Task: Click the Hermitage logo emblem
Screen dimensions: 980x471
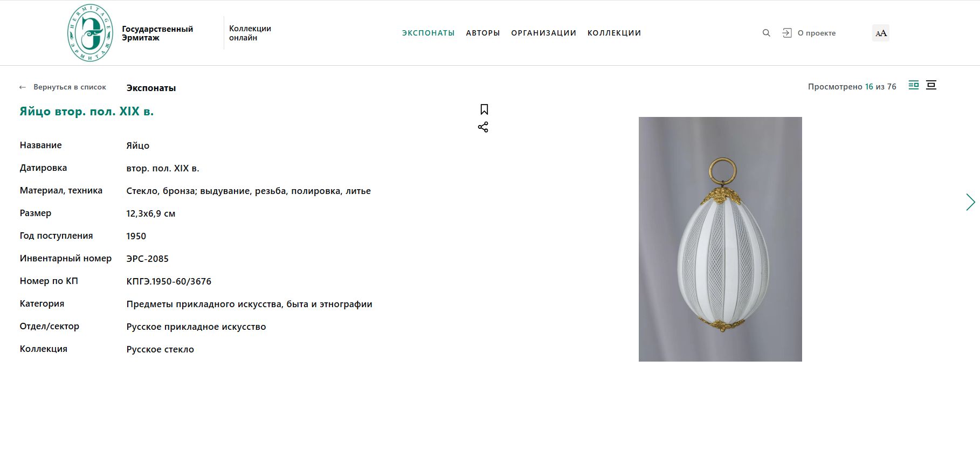Action: [x=90, y=33]
